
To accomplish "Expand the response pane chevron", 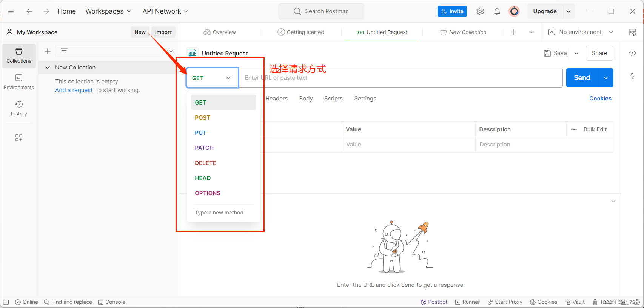I will coord(613,201).
